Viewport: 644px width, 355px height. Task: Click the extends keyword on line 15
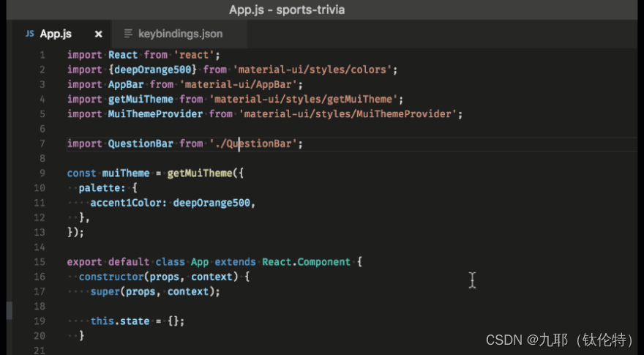[x=236, y=262]
